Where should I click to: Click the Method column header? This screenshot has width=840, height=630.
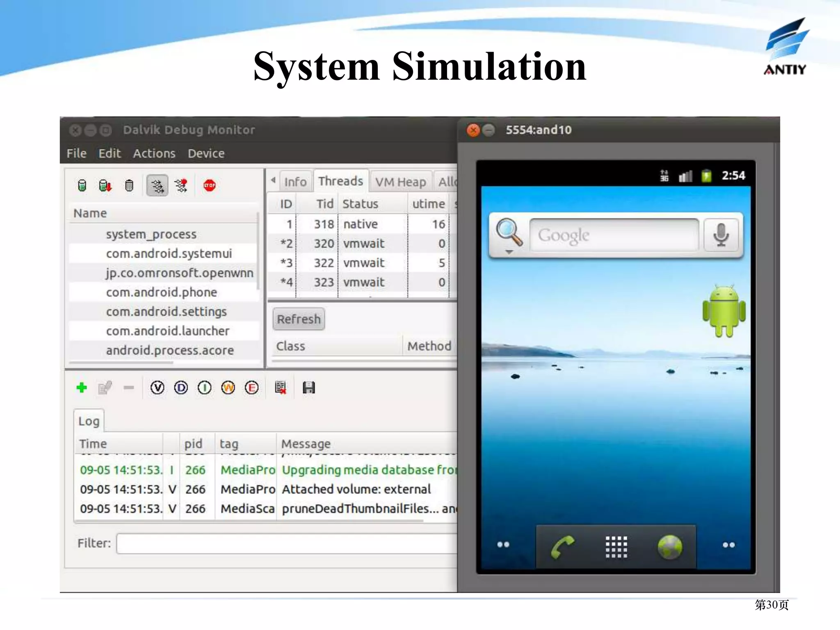[x=429, y=346]
